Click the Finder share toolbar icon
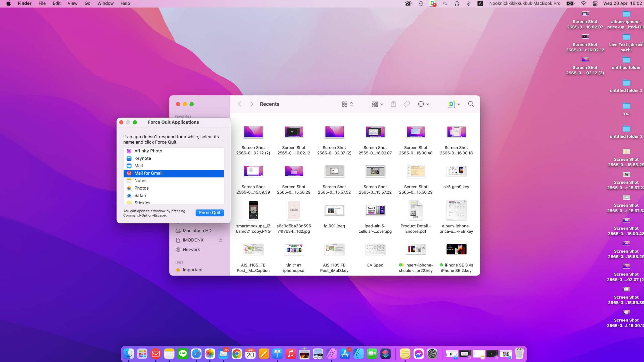This screenshot has height=362, width=644. tap(393, 104)
